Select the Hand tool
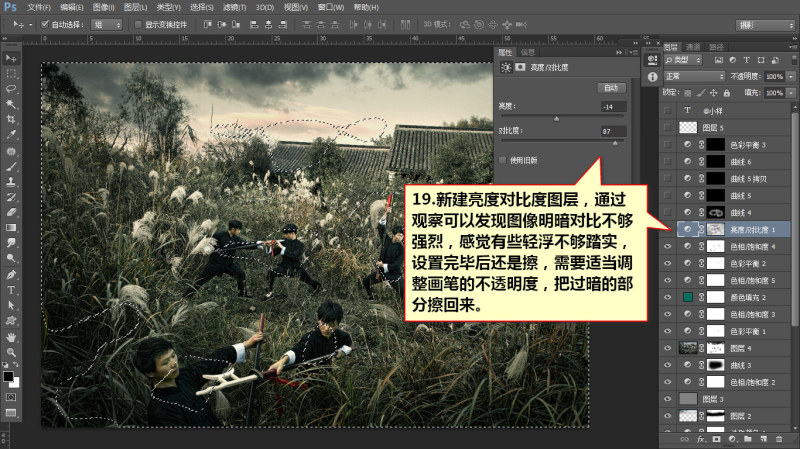The height and width of the screenshot is (449, 800). [x=11, y=337]
